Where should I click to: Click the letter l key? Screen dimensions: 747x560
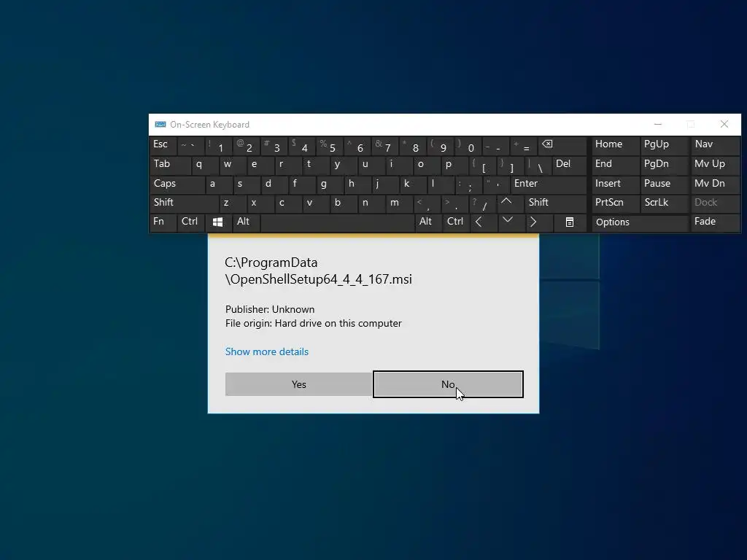tap(441, 184)
